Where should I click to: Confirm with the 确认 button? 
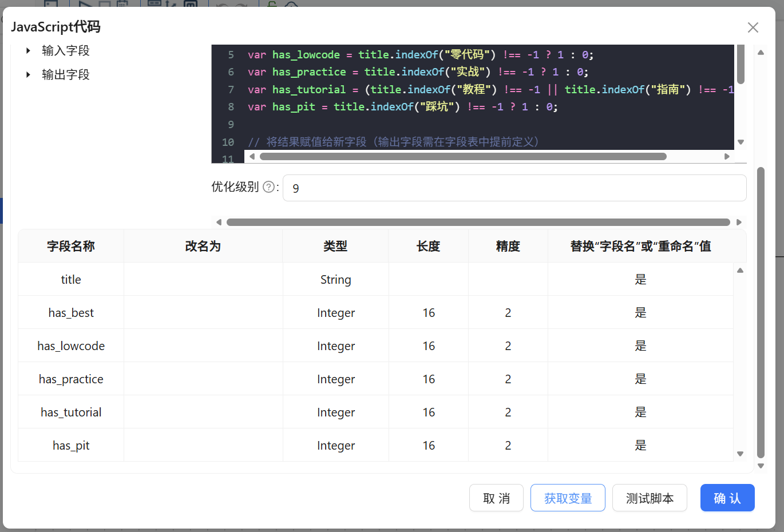pos(727,498)
